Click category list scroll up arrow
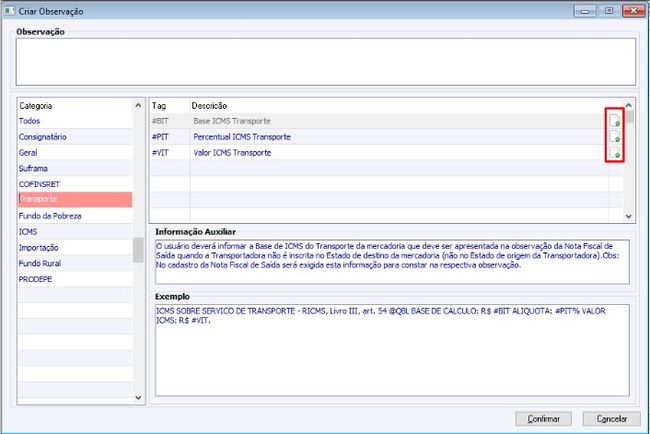The width and height of the screenshot is (650, 434). click(138, 106)
